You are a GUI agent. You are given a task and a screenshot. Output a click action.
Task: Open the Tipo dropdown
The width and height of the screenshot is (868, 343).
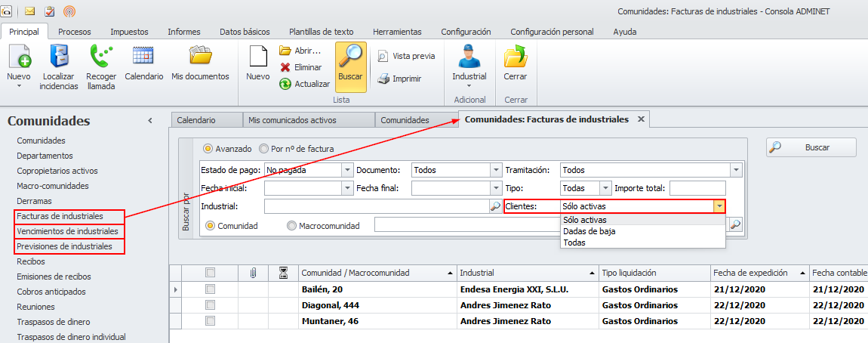point(605,188)
